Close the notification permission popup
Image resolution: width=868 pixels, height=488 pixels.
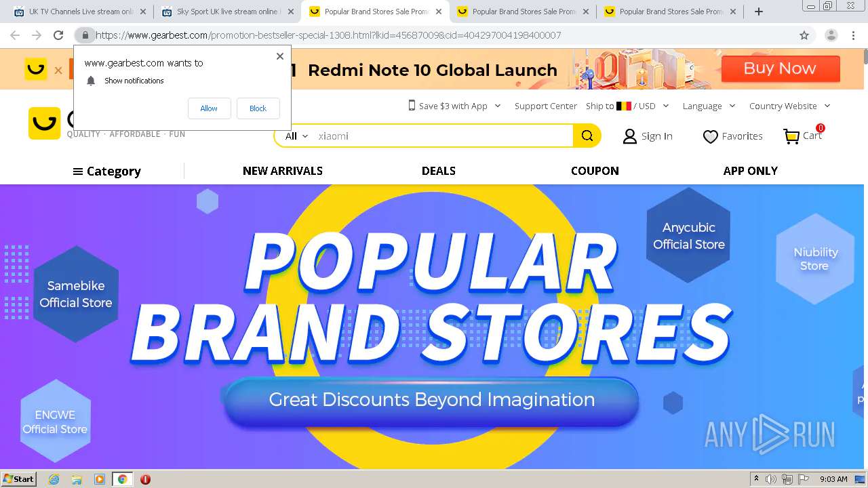[x=280, y=56]
